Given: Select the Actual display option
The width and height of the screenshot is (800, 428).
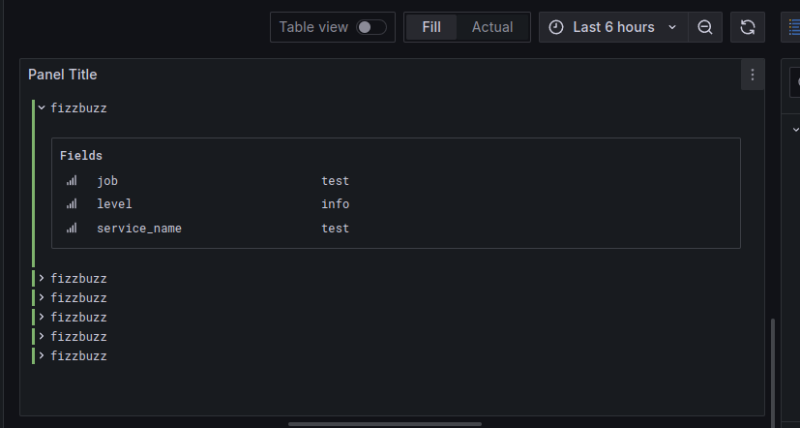Looking at the screenshot, I should 492,27.
